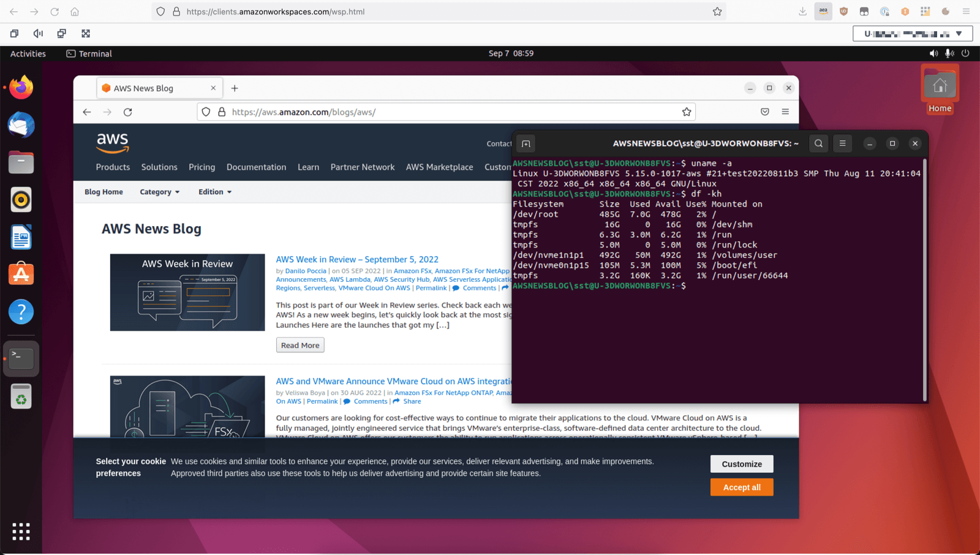The image size is (980, 555).
Task: Open the Firefox downloads panel
Action: click(802, 11)
